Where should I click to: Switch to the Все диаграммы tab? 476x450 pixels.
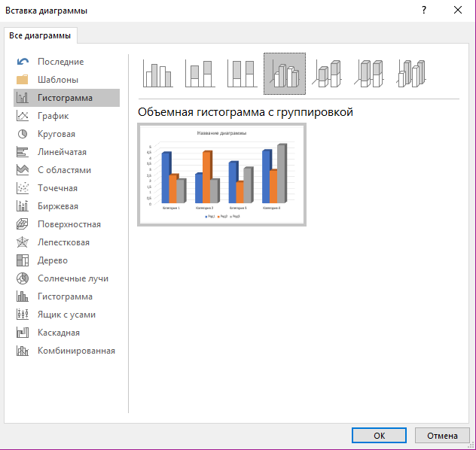(x=40, y=35)
